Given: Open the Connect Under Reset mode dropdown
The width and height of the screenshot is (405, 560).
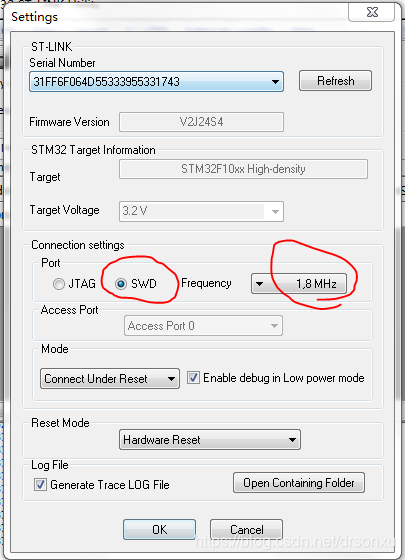Looking at the screenshot, I should [110, 379].
